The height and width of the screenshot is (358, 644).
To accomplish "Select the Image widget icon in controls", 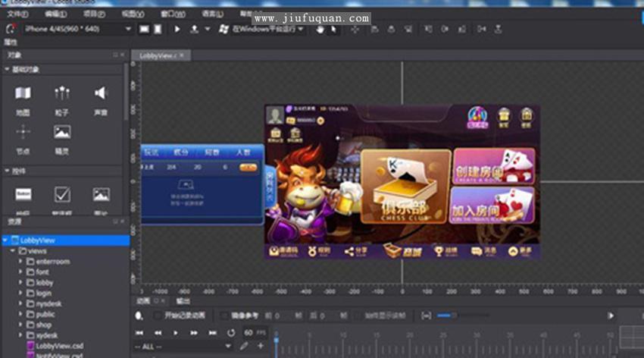I will (101, 194).
